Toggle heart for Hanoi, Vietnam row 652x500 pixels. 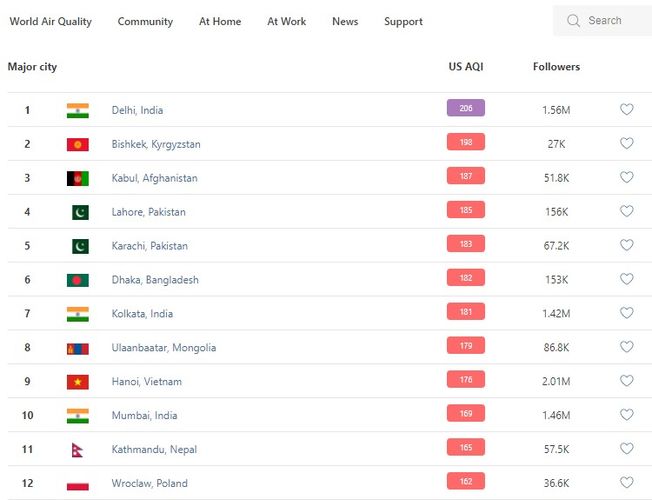point(627,381)
